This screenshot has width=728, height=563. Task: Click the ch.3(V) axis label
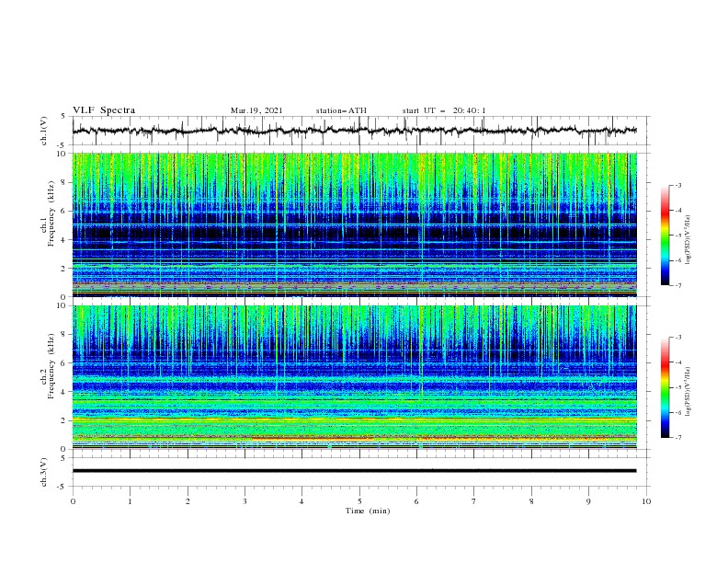click(44, 472)
